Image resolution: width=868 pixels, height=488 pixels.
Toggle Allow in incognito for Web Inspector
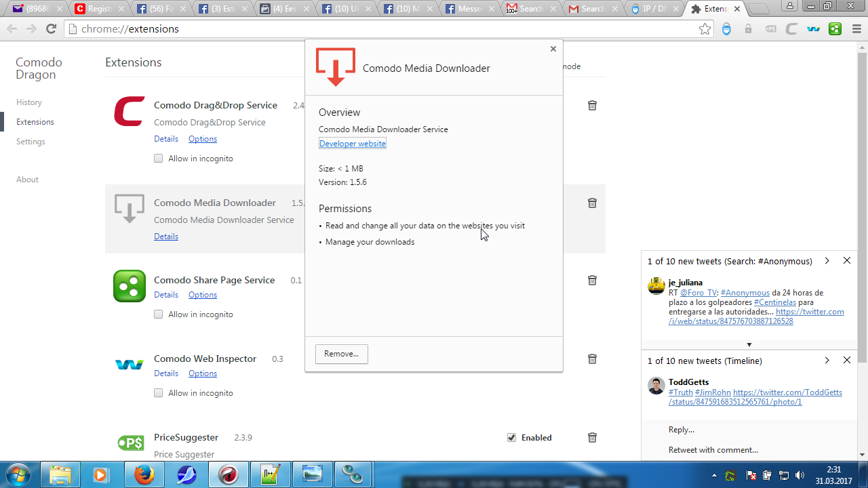(158, 393)
